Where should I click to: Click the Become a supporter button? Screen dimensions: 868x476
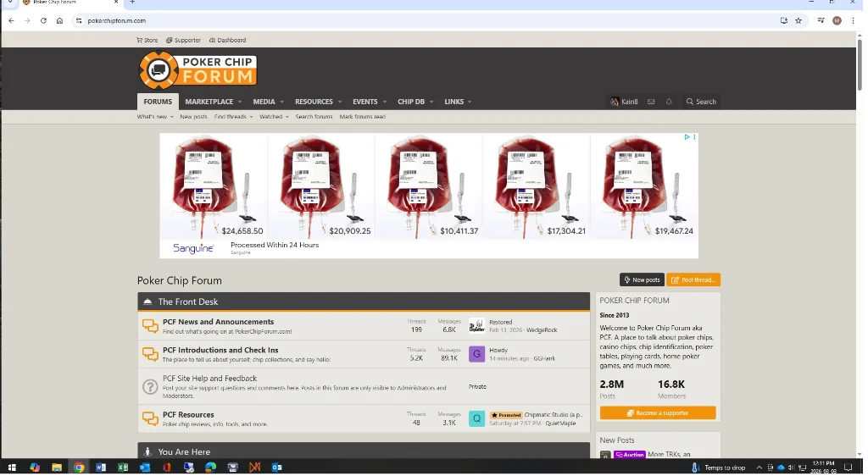(x=658, y=413)
